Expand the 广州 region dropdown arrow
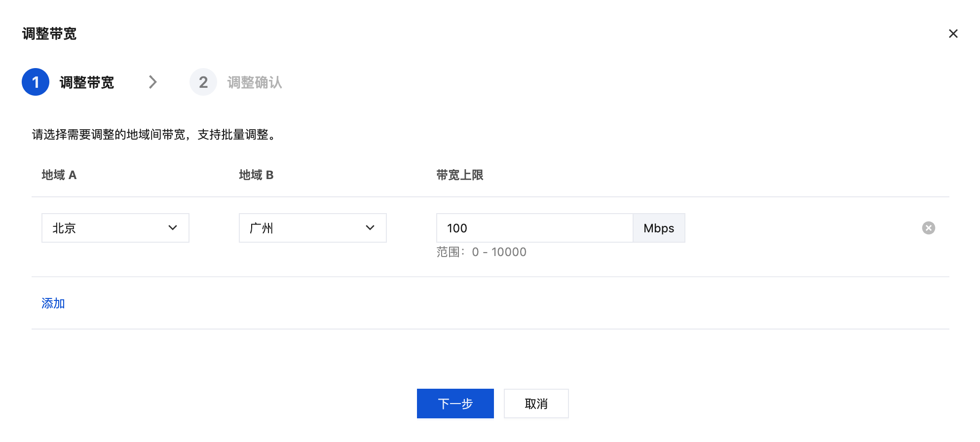 pyautogui.click(x=370, y=228)
